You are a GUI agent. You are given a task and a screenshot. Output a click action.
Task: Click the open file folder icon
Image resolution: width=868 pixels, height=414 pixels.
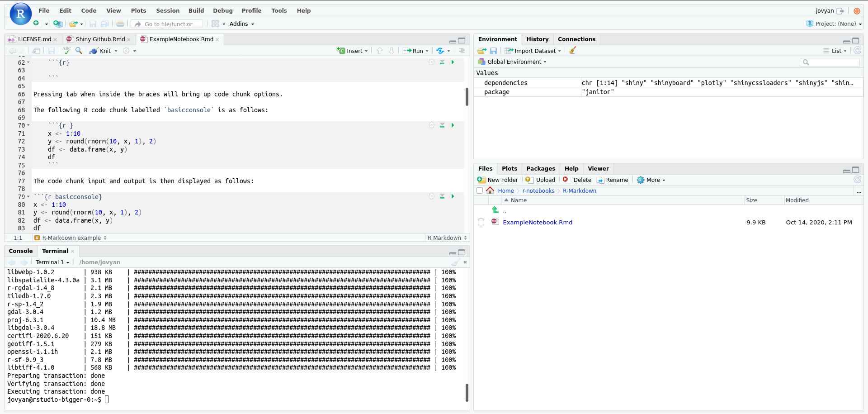point(73,24)
